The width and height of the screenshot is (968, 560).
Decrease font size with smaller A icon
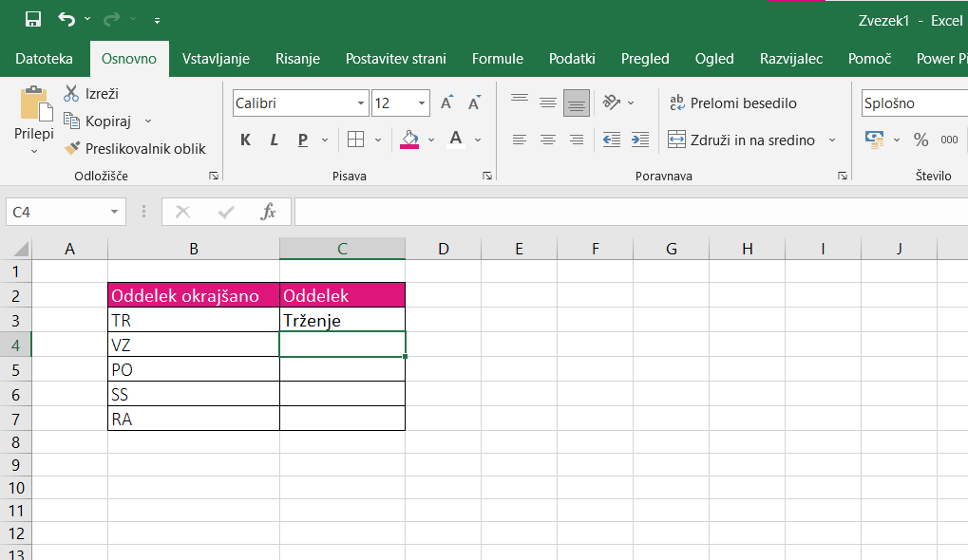[x=474, y=103]
